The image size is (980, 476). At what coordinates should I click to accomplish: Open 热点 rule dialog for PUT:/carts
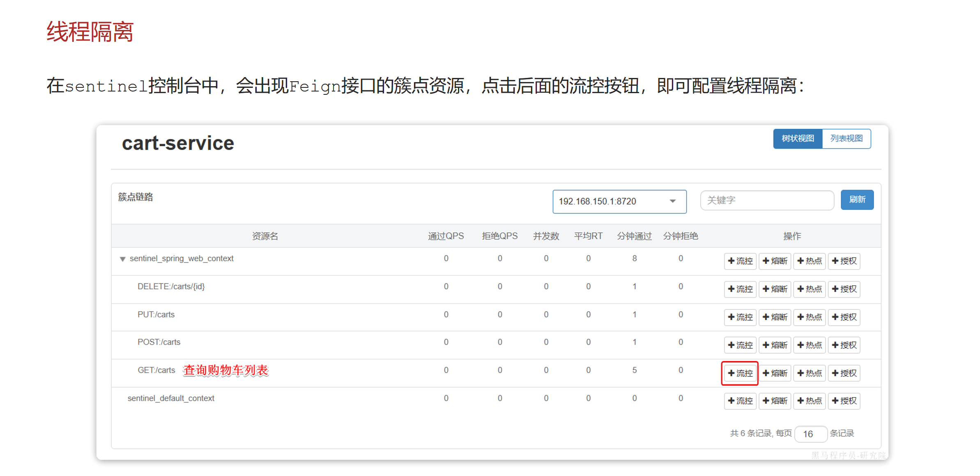click(809, 317)
